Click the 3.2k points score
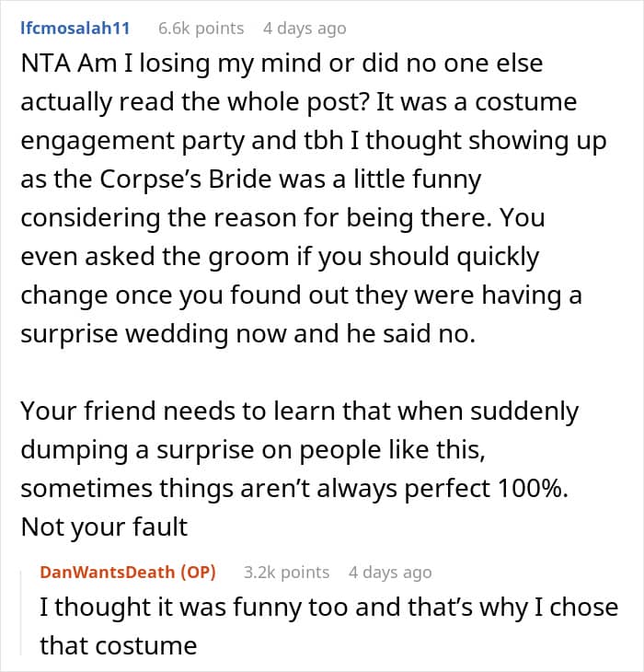Image resolution: width=644 pixels, height=672 pixels. (x=286, y=572)
